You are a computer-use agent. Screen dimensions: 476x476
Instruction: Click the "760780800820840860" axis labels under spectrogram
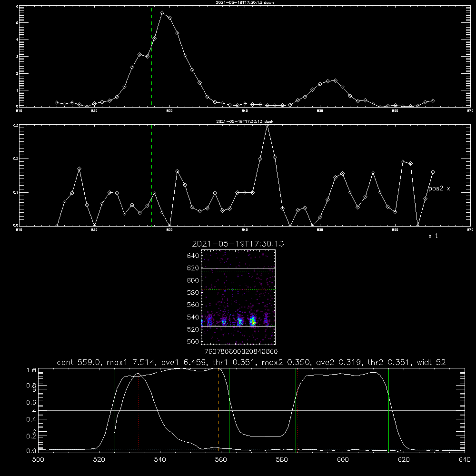click(x=241, y=351)
